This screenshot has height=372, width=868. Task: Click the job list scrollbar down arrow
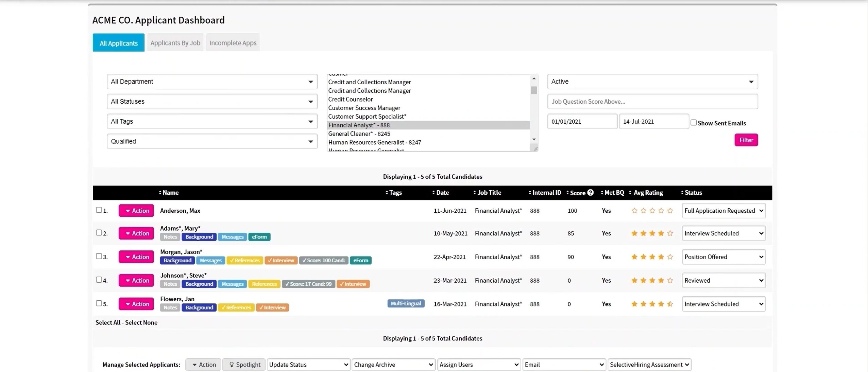point(534,140)
